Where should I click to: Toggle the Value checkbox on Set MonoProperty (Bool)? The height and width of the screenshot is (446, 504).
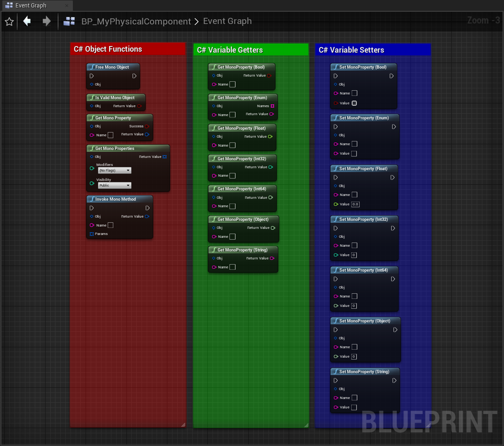coord(354,103)
